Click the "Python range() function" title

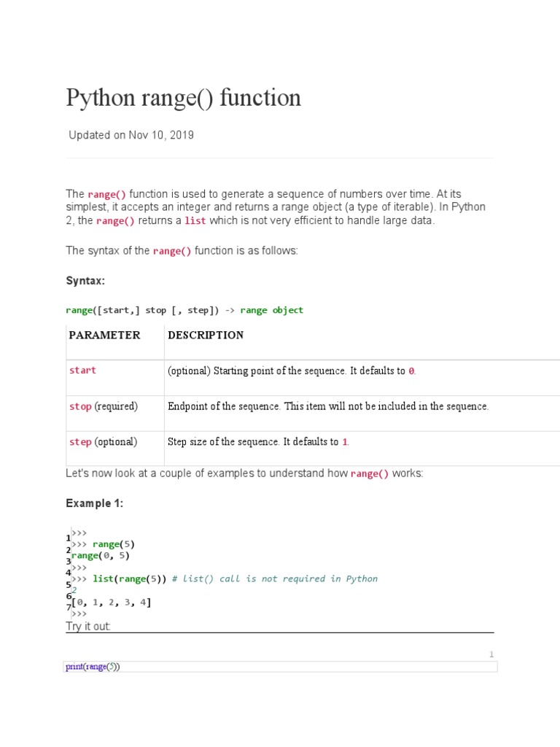point(183,98)
